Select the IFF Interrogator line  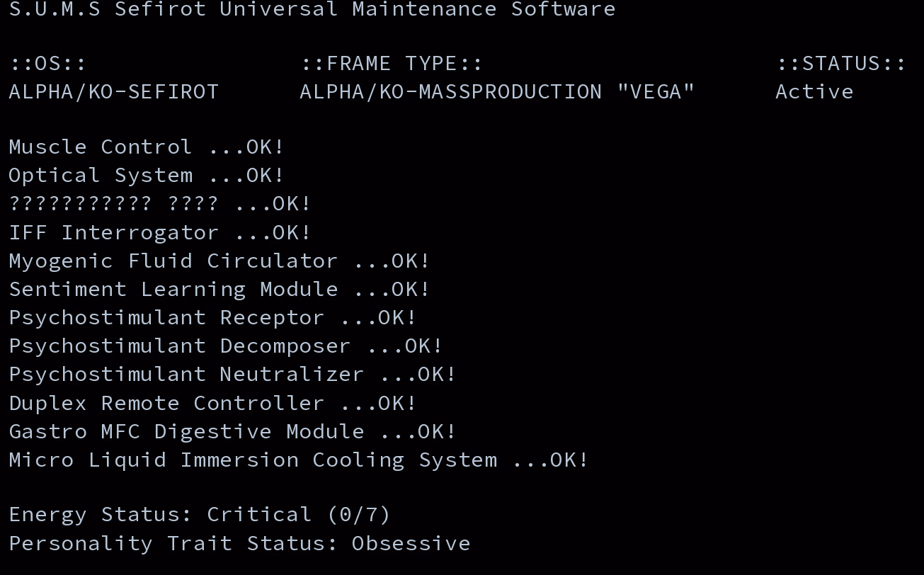pos(159,232)
